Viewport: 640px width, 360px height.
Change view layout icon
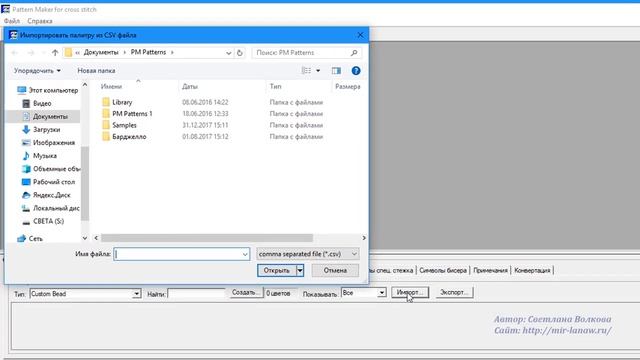306,71
